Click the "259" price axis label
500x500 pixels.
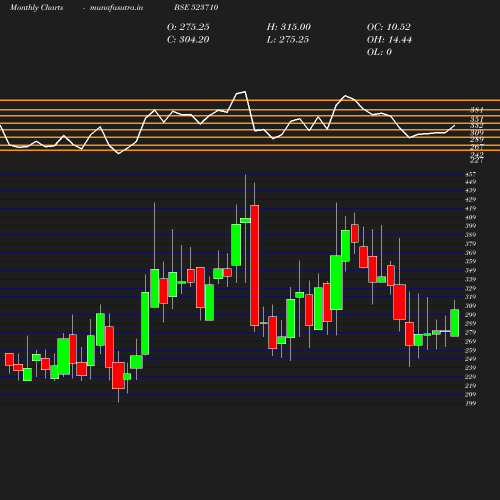click(471, 350)
